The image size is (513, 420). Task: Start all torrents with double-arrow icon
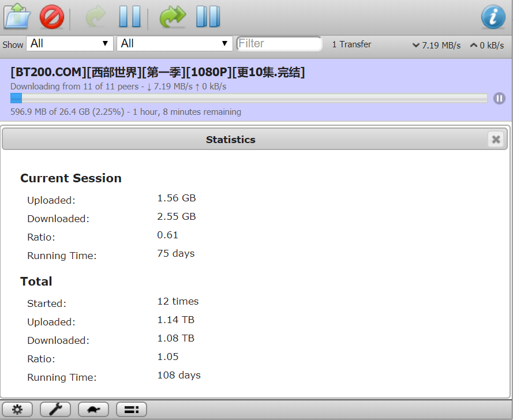[173, 17]
